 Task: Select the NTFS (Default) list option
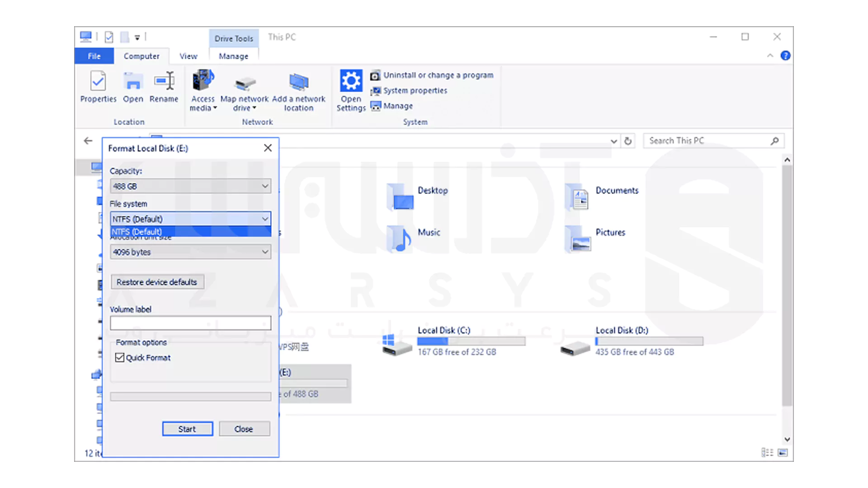click(190, 232)
